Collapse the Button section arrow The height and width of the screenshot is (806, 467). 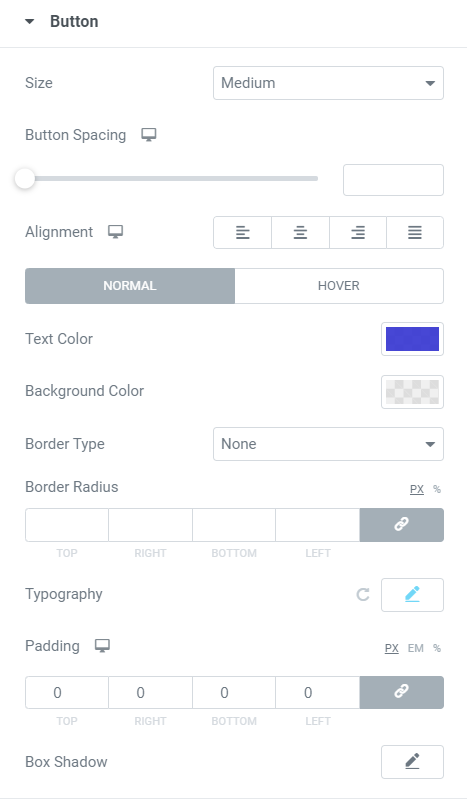tap(30, 22)
